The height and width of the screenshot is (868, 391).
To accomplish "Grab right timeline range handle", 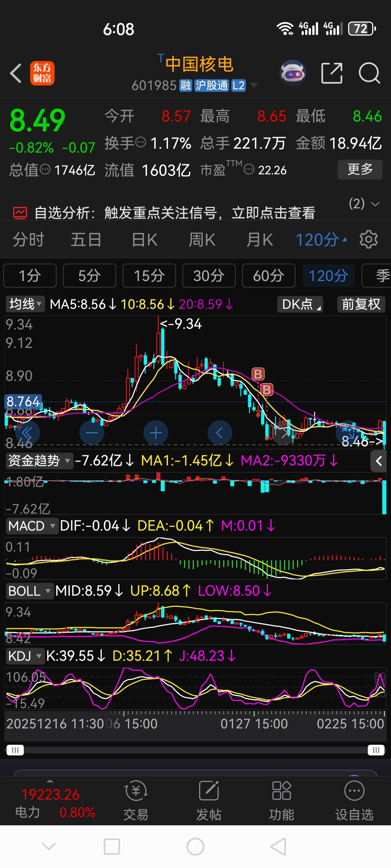I will click(376, 750).
